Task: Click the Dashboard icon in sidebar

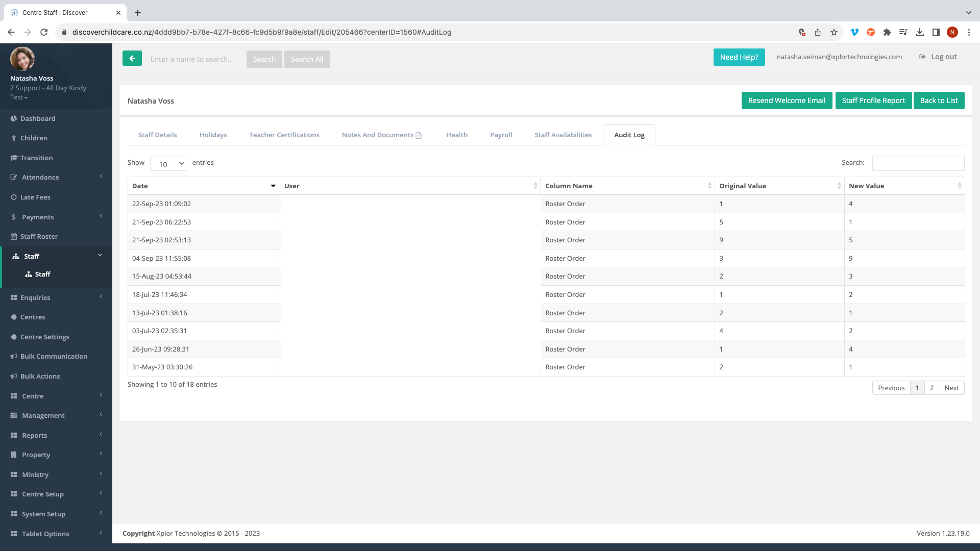Action: tap(14, 118)
